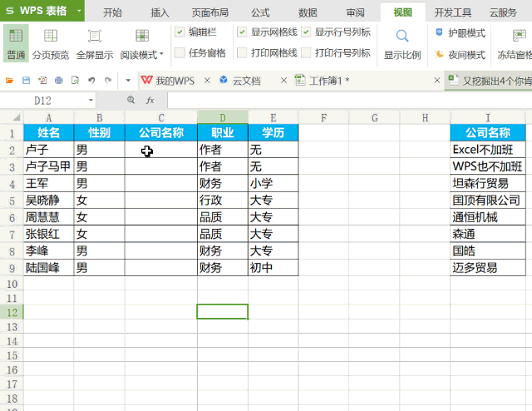This screenshot has height=411, width=532.
Task: Open the 页面布局 (Page Layout) tab
Action: click(210, 12)
